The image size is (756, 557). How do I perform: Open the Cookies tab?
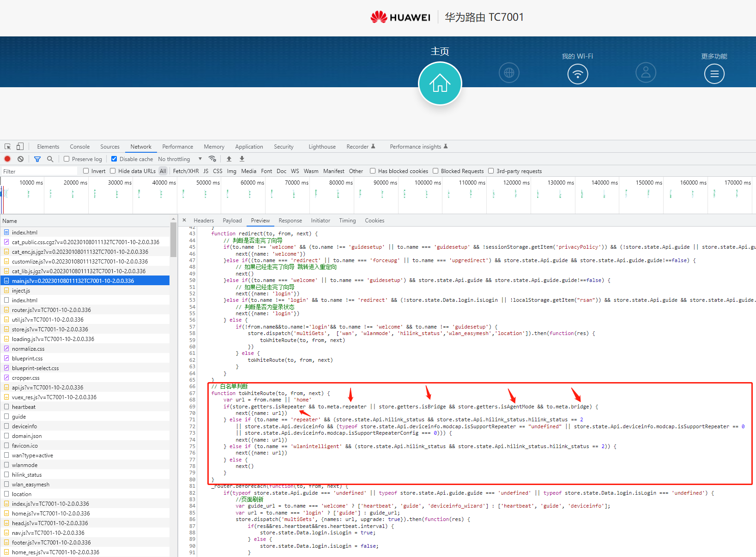[375, 221]
